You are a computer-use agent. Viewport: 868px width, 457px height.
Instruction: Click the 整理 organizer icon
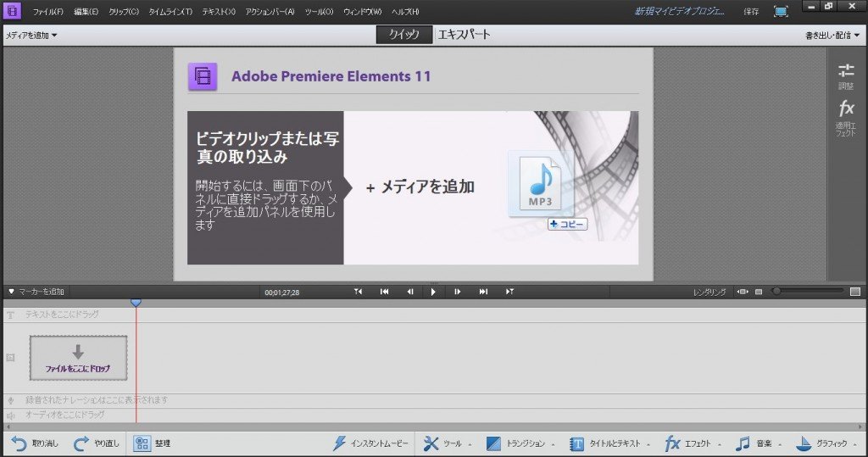click(142, 443)
